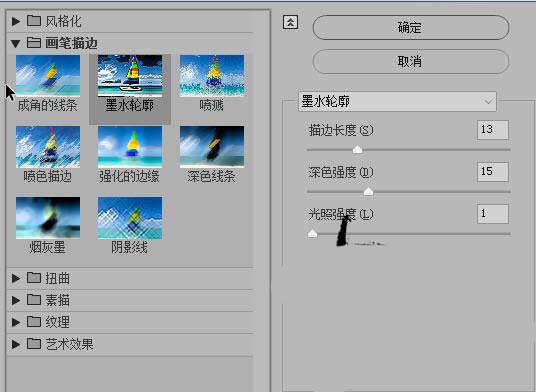Viewport: 536px width, 392px height.
Task: Click the 画笔描边 folder label
Action: tap(71, 43)
